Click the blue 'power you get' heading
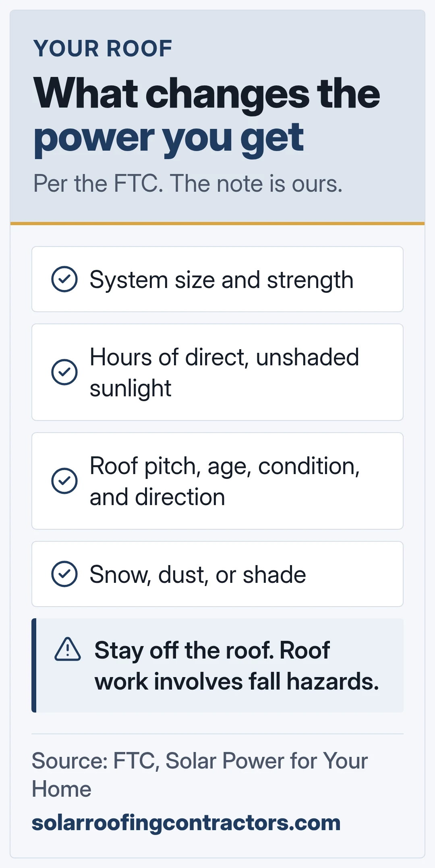The height and width of the screenshot is (868, 435). pyautogui.click(x=169, y=138)
